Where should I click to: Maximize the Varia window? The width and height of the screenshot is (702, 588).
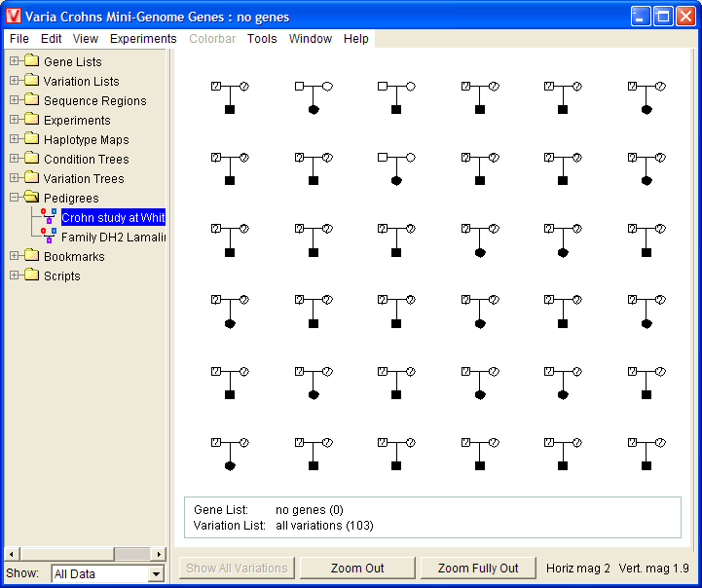tap(663, 17)
